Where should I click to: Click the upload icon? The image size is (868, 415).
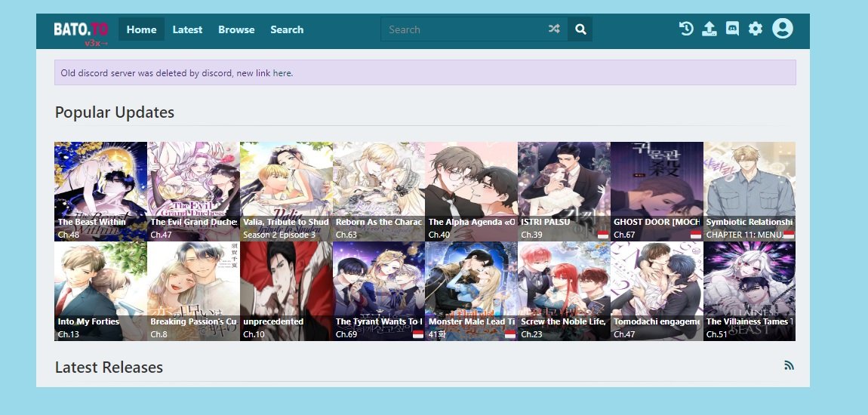click(709, 29)
